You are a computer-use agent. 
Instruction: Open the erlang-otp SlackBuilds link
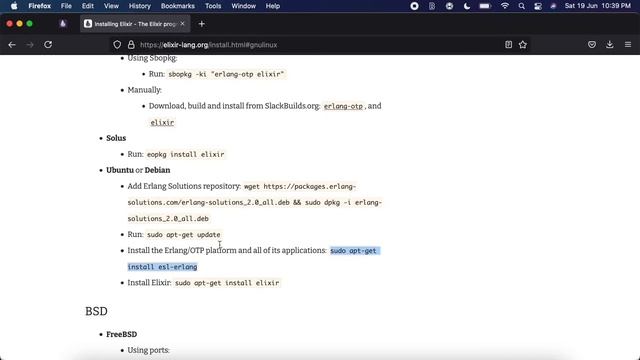click(343, 106)
